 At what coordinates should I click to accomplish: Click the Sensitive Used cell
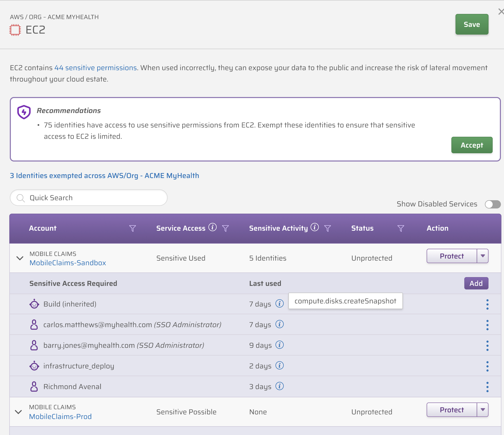coord(181,258)
